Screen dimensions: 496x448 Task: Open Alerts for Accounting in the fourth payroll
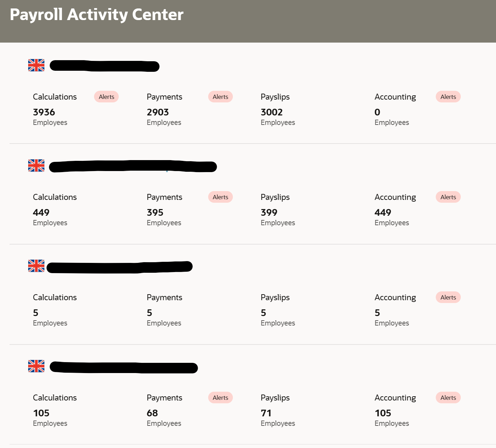pos(448,397)
